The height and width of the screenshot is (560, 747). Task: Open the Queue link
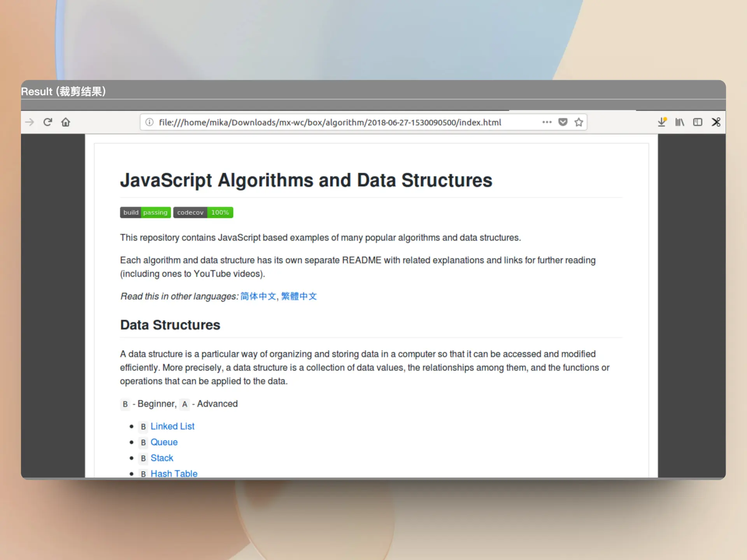point(164,442)
